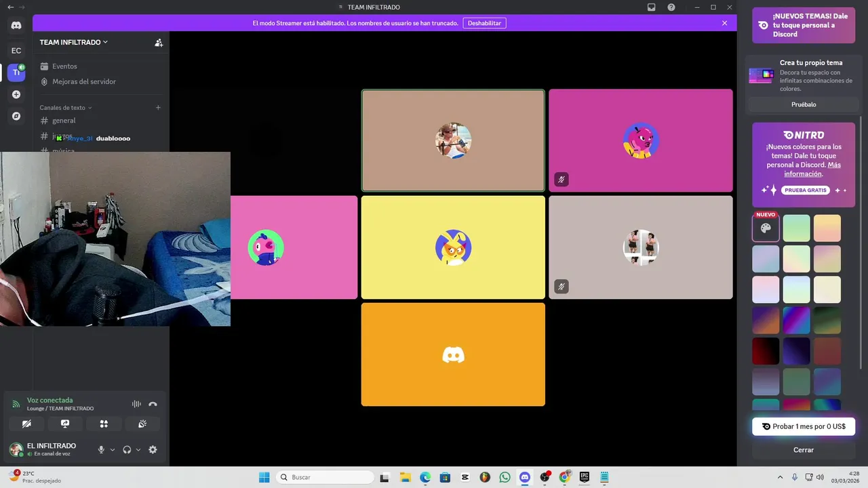
Task: Open Discord direct messages home icon
Action: (16, 26)
